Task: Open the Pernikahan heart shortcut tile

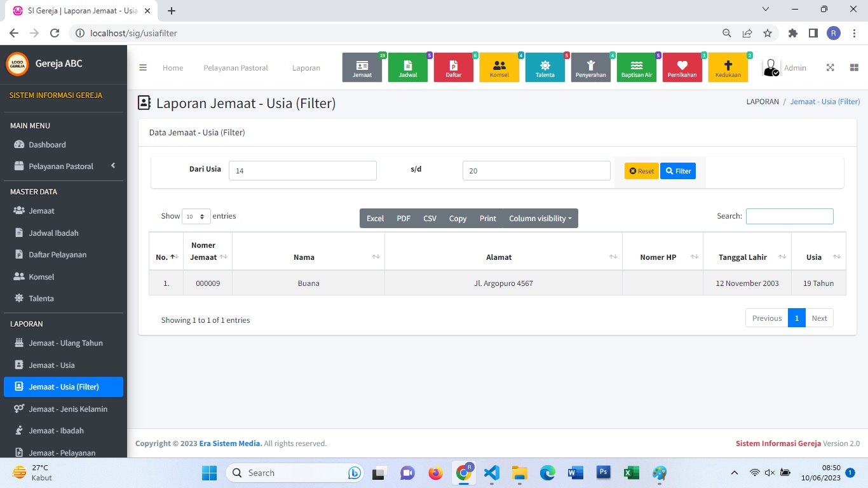Action: click(682, 67)
